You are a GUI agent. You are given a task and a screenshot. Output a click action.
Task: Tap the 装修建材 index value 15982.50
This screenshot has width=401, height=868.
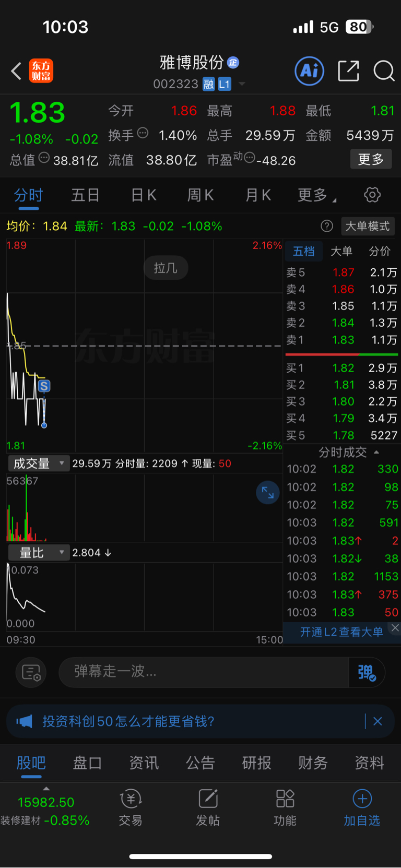pyautogui.click(x=46, y=802)
